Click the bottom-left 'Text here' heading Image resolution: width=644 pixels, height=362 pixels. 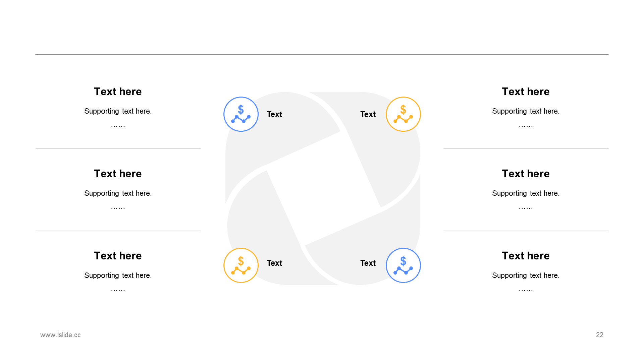pos(118,256)
